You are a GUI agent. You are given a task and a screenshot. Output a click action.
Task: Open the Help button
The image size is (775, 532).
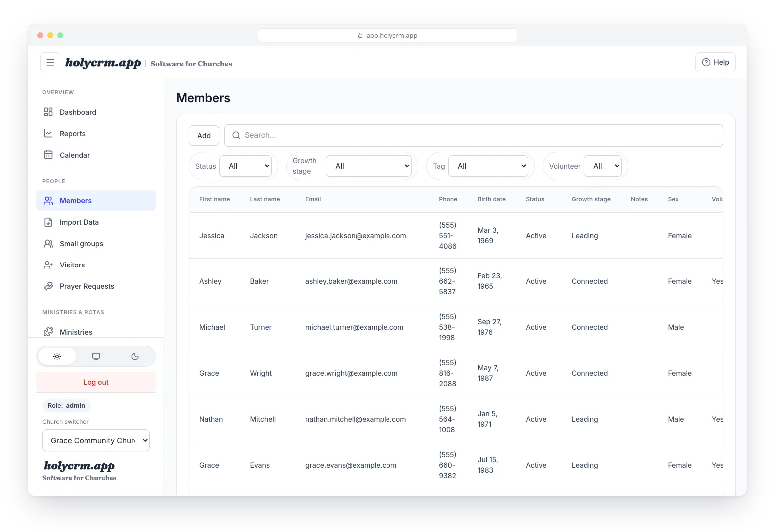715,62
